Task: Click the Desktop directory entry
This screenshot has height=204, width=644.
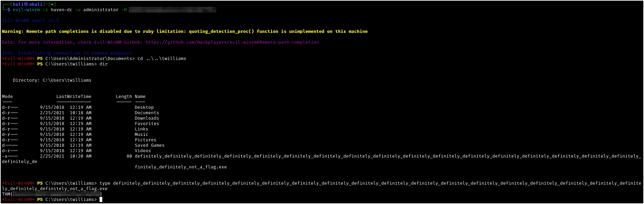Action: pyautogui.click(x=144, y=107)
